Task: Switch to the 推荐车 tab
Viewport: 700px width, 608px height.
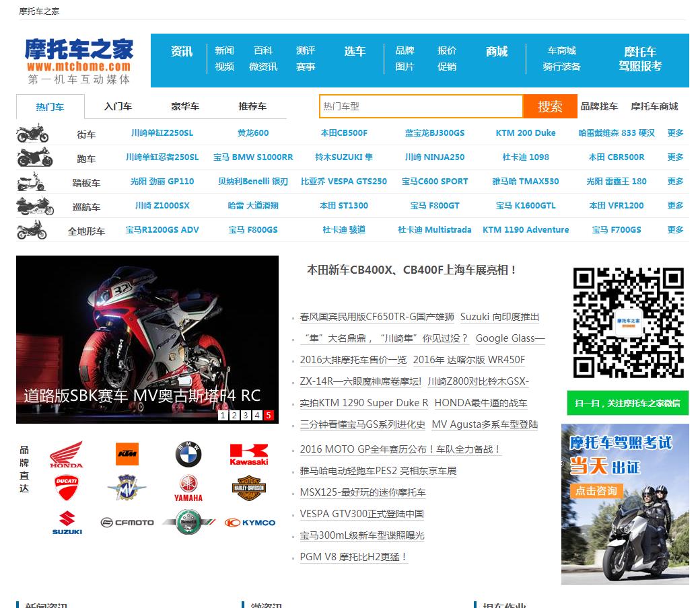Action: 252,107
